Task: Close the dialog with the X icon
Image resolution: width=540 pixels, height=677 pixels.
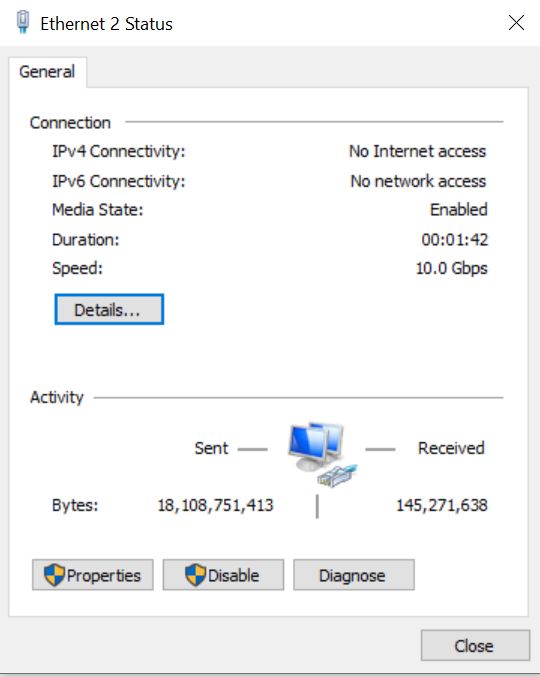Action: [516, 22]
